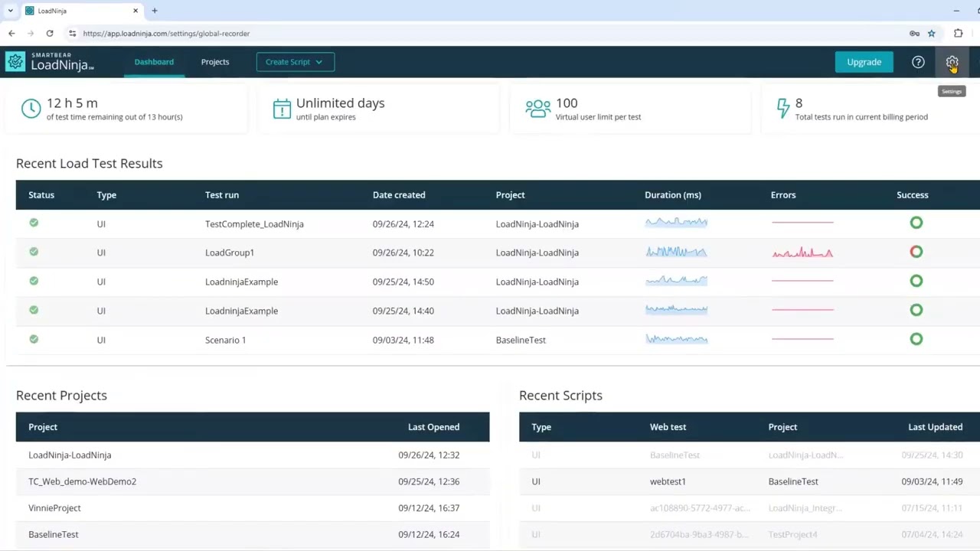Image resolution: width=980 pixels, height=551 pixels.
Task: Click the Recent Load Test Results heading
Action: point(89,163)
